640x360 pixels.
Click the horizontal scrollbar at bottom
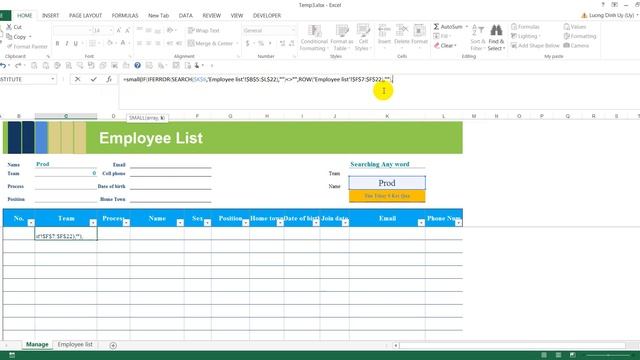512,345
